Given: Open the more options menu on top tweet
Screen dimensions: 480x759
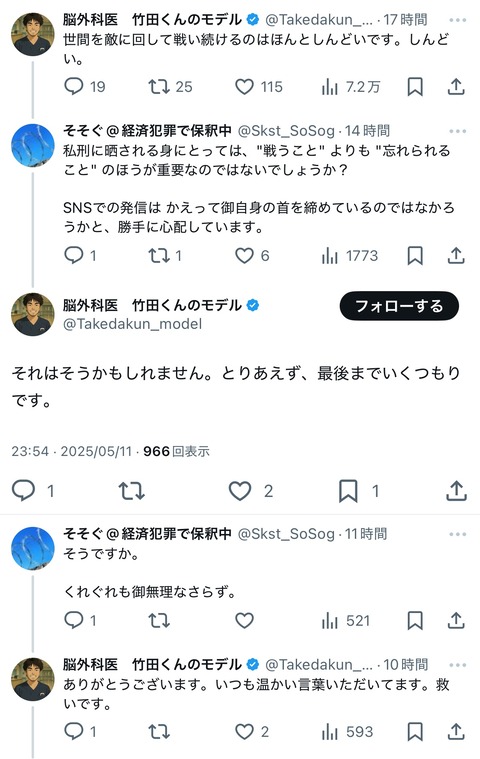Looking at the screenshot, I should 457,20.
